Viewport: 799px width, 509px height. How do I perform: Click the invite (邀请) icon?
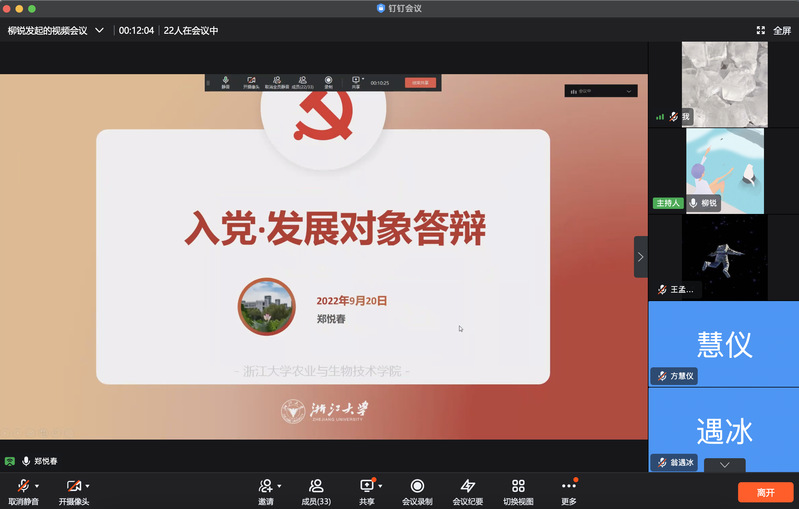pos(265,486)
